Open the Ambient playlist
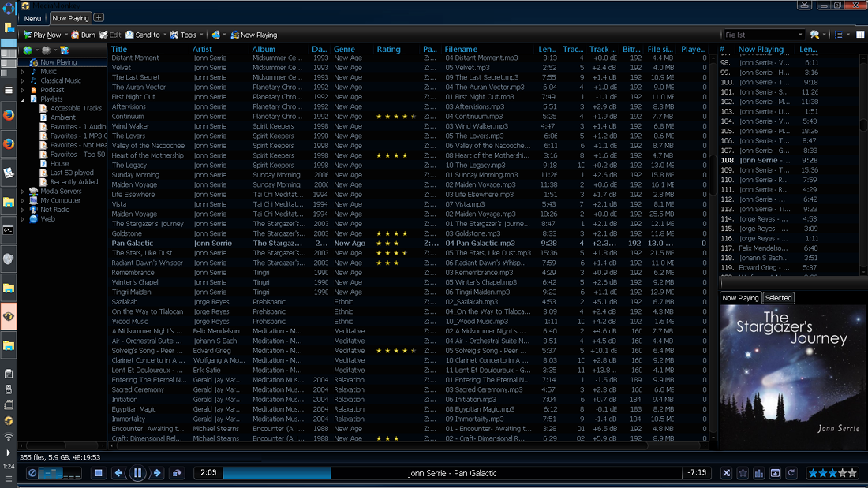The height and width of the screenshot is (488, 868). [x=63, y=117]
